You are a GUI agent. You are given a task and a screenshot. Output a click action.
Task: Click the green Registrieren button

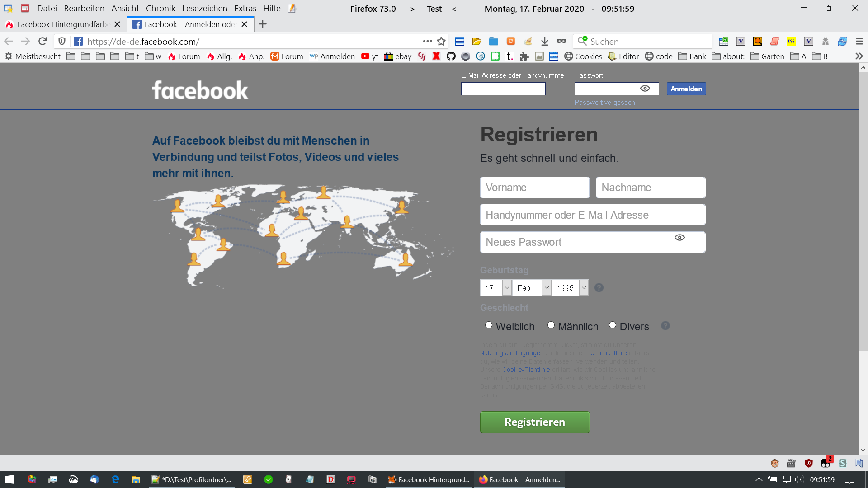click(534, 422)
